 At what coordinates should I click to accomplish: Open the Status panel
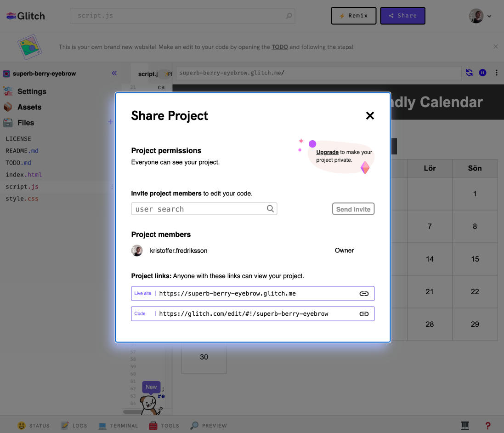point(34,426)
